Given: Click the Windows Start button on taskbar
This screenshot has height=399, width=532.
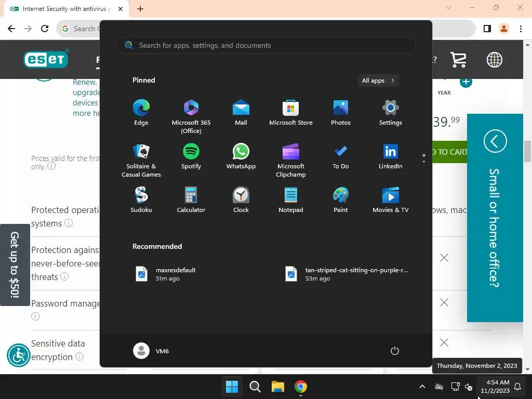Looking at the screenshot, I should coord(232,387).
